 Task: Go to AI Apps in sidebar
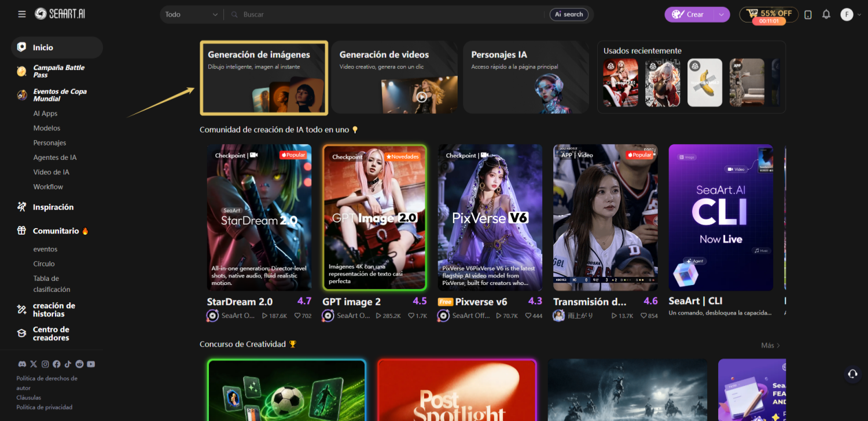pyautogui.click(x=45, y=114)
